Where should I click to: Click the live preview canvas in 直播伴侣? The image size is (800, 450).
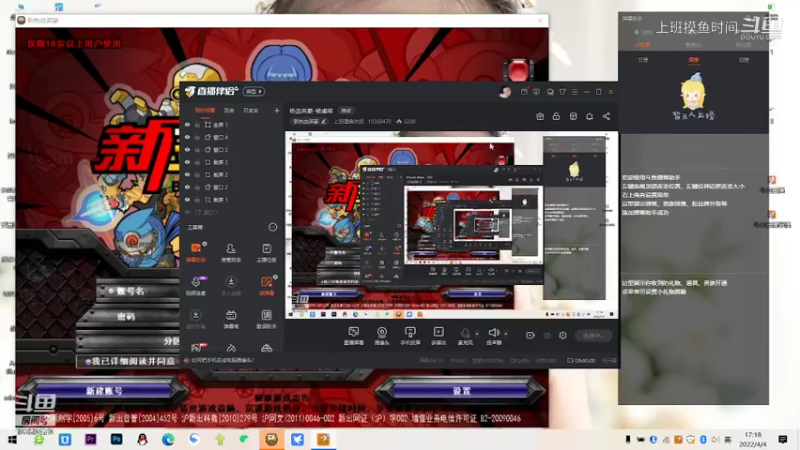[452, 225]
